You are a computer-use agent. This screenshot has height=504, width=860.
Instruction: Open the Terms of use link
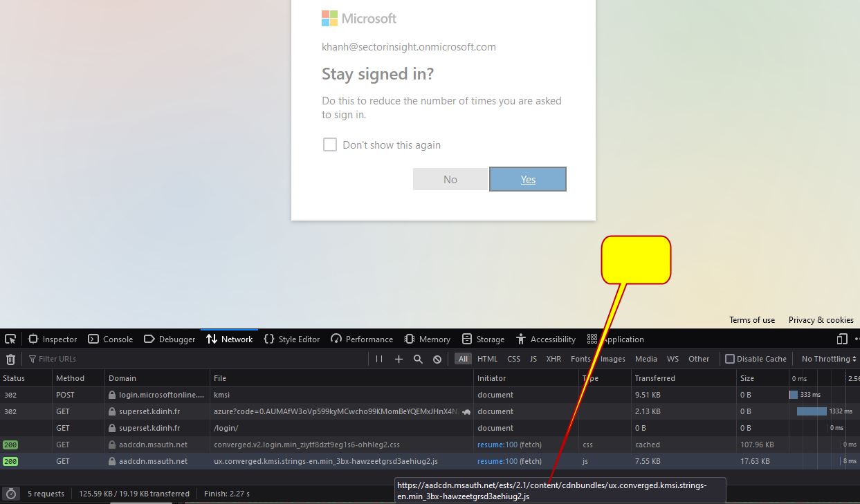click(x=752, y=320)
